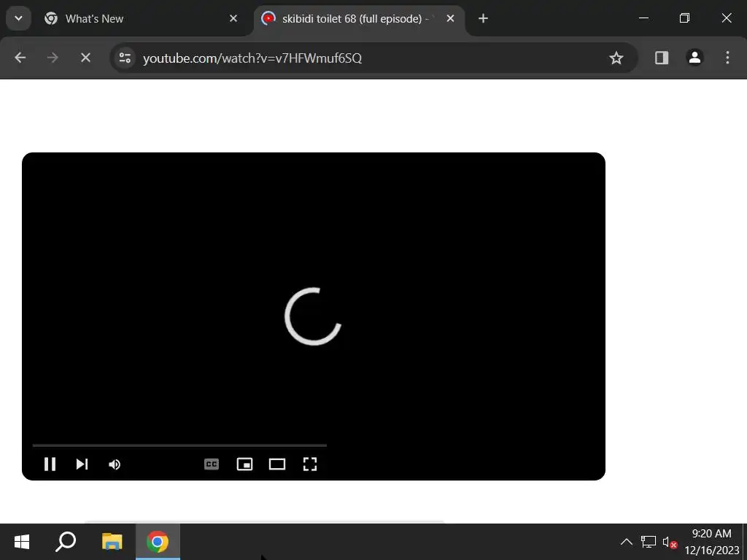Restore down the Chrome window
The width and height of the screenshot is (747, 560).
click(684, 18)
